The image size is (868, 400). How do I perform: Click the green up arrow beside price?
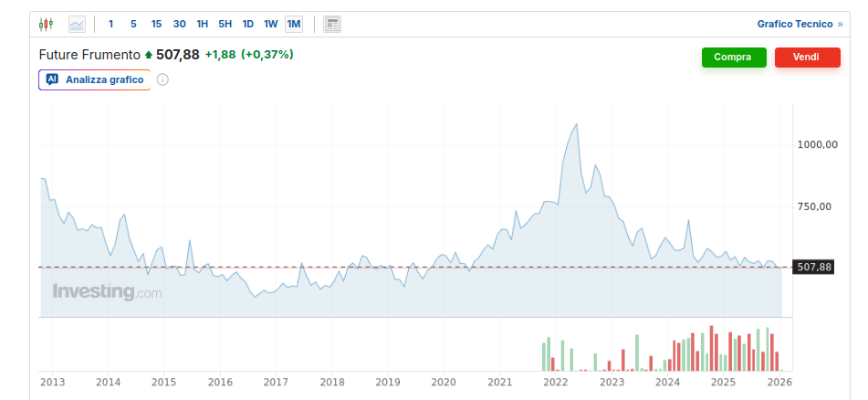[x=149, y=55]
